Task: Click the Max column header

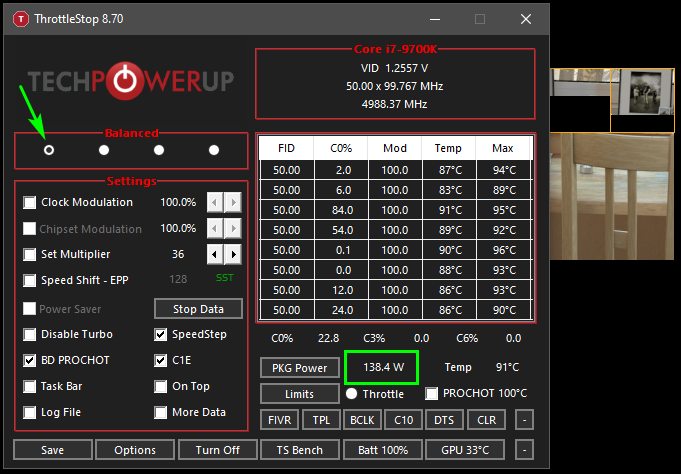Action: point(502,148)
